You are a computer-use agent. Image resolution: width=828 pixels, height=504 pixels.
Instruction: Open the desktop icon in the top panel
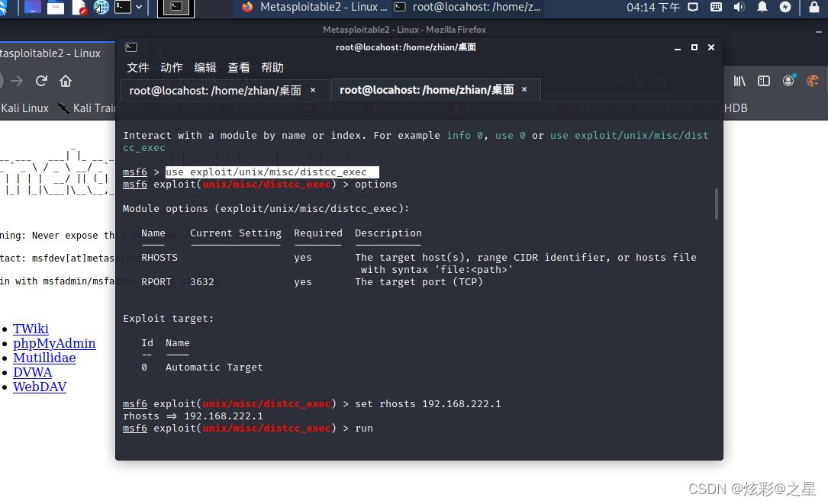pos(32,8)
